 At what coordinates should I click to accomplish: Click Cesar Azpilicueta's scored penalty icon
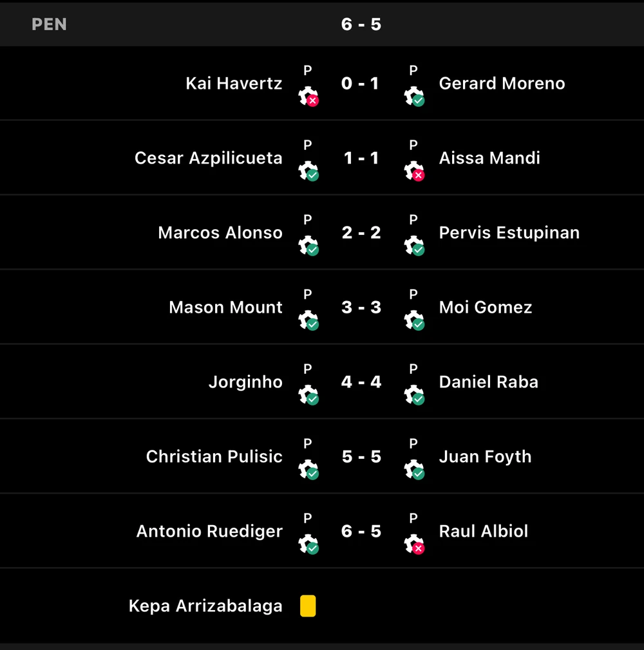pos(308,171)
